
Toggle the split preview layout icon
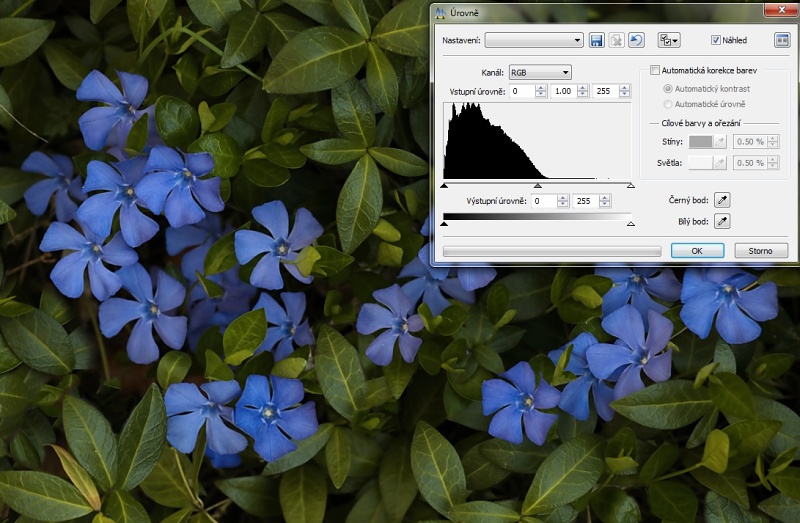click(782, 40)
